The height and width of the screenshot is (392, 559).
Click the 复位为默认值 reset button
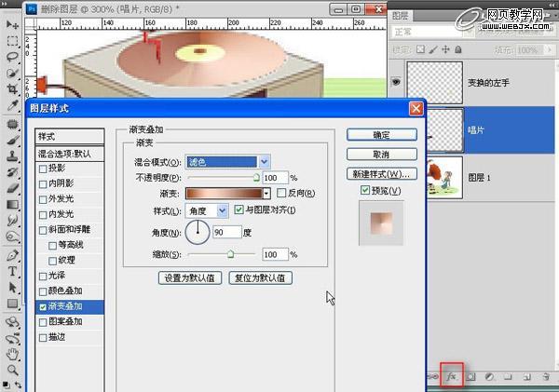pos(260,277)
